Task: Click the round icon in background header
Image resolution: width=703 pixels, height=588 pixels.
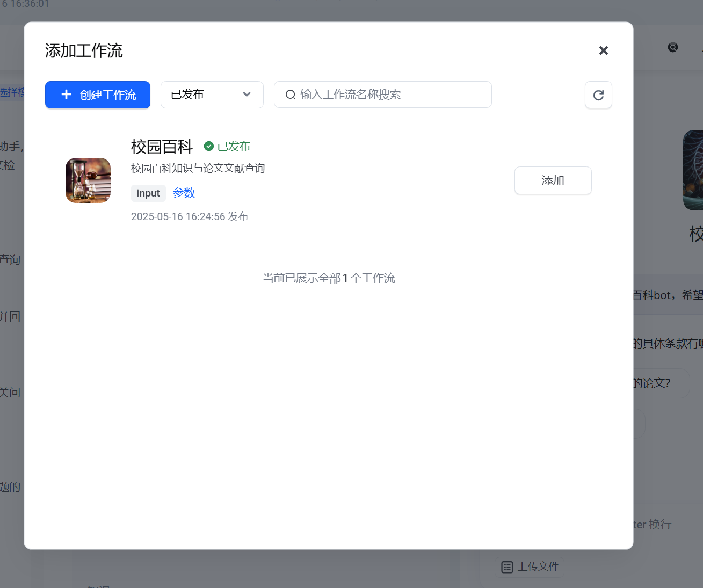Action: click(673, 47)
